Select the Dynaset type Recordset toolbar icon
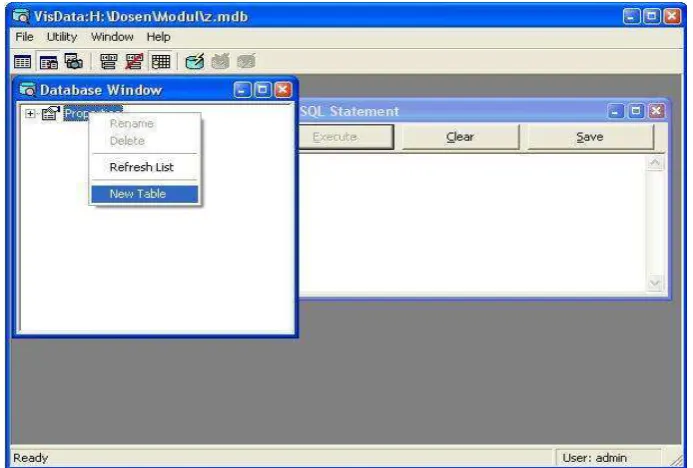693x468 pixels. tap(48, 61)
